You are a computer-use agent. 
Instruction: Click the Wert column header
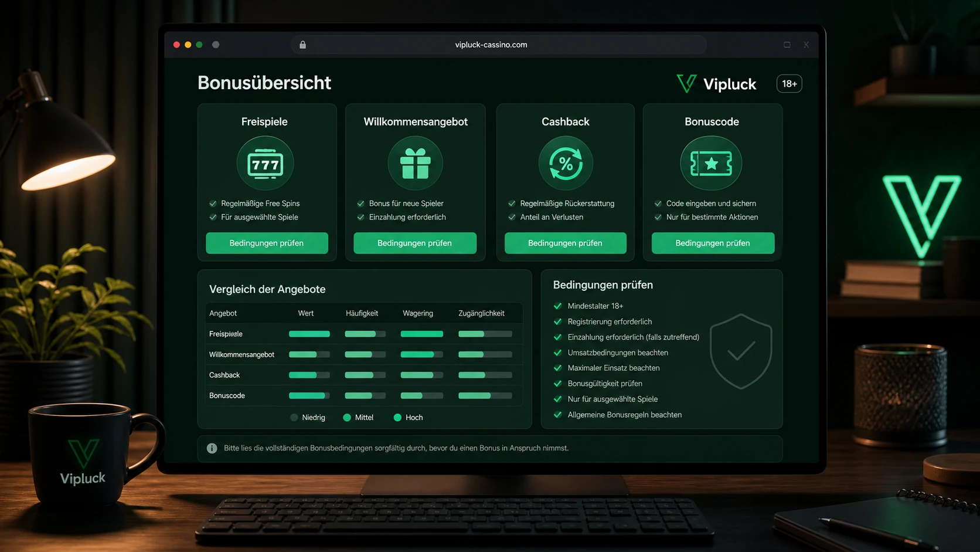click(x=306, y=313)
